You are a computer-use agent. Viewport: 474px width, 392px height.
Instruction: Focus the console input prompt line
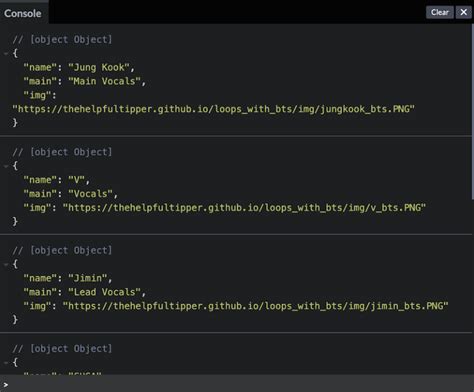(237, 385)
